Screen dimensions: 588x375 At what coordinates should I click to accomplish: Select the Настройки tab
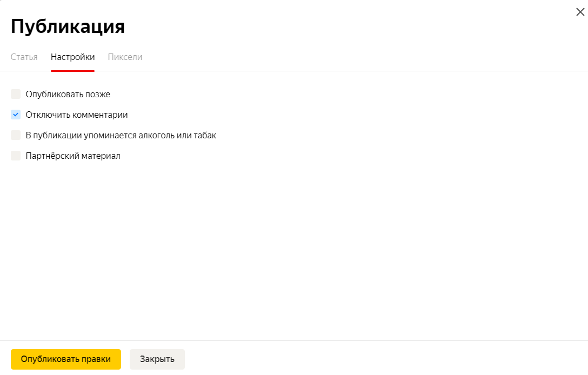(x=73, y=57)
